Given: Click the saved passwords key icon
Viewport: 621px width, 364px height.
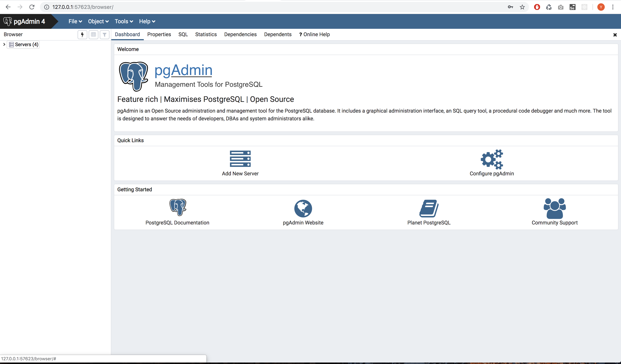Looking at the screenshot, I should [510, 7].
